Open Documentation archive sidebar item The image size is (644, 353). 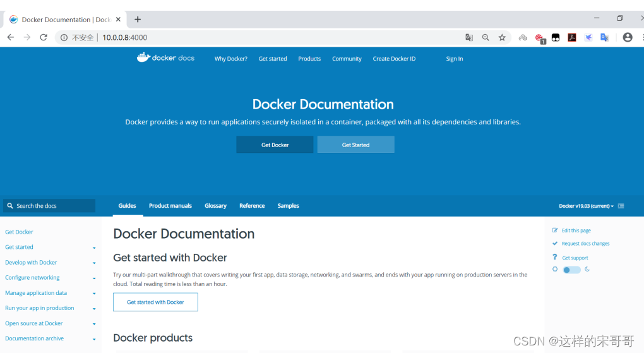click(x=34, y=338)
